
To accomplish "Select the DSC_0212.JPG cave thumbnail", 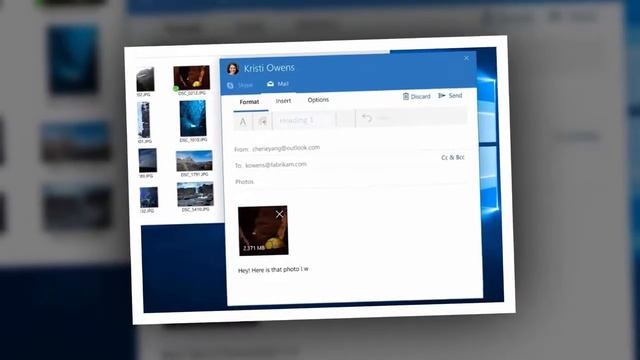I will coord(191,77).
